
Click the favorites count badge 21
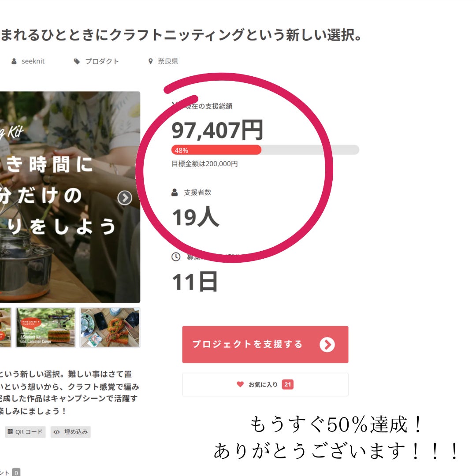tap(287, 384)
